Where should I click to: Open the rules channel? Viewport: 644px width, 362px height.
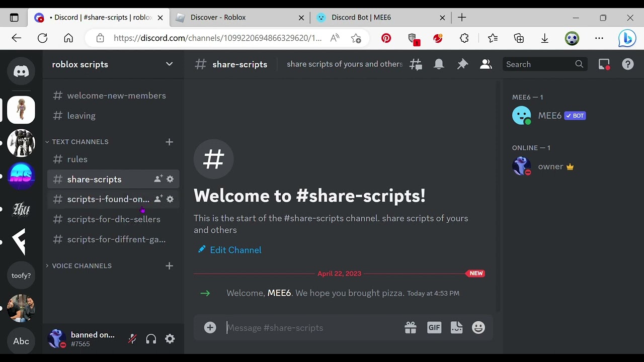click(x=113, y=159)
